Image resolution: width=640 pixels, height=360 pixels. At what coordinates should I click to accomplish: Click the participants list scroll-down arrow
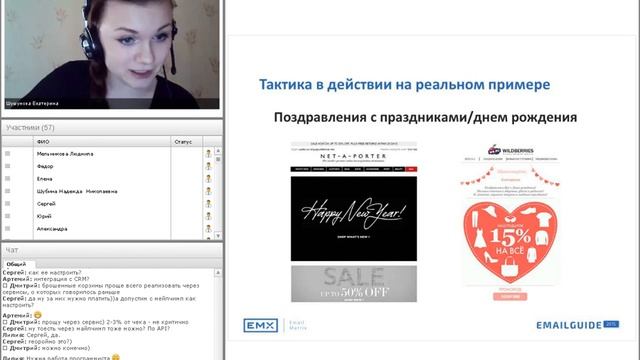(218, 236)
